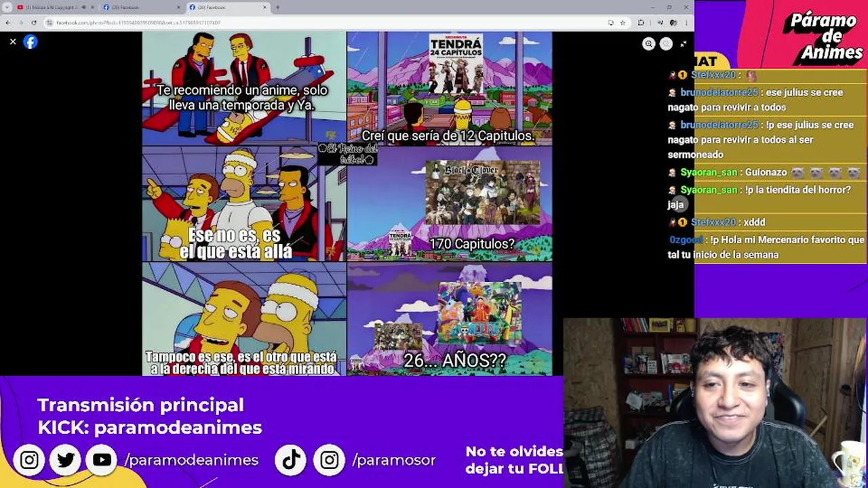The height and width of the screenshot is (488, 868).
Task: Click the streamer webcam feed
Action: pyautogui.click(x=715, y=403)
